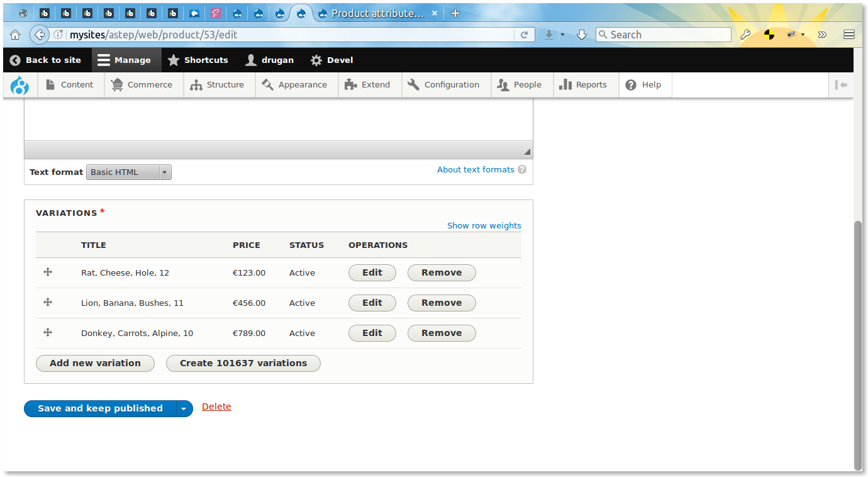Open the browser hamburger menu

point(849,35)
